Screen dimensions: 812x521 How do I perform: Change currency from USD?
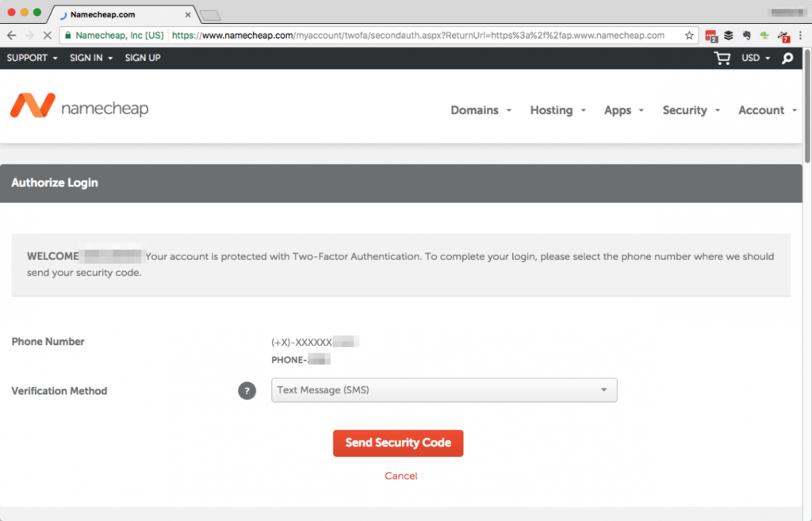pos(756,58)
